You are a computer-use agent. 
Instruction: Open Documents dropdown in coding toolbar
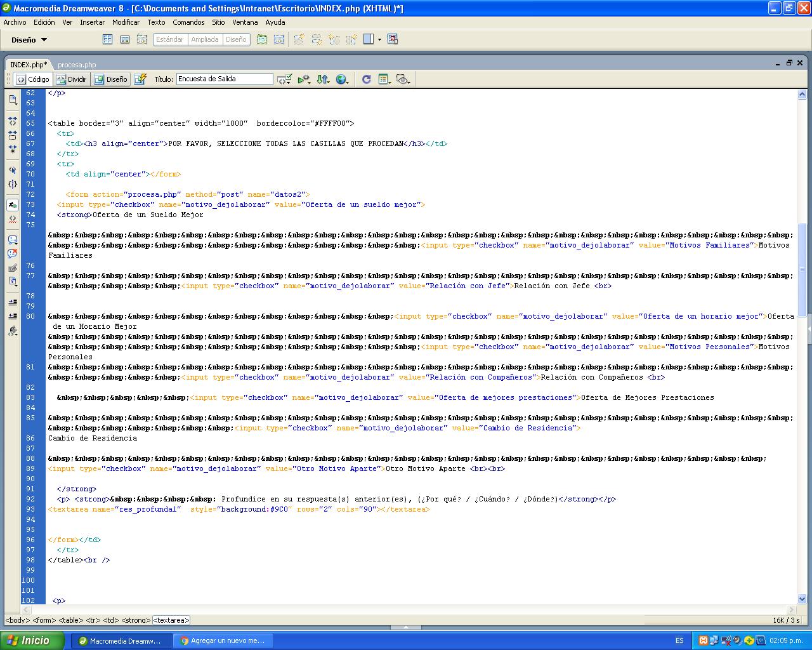point(13,100)
